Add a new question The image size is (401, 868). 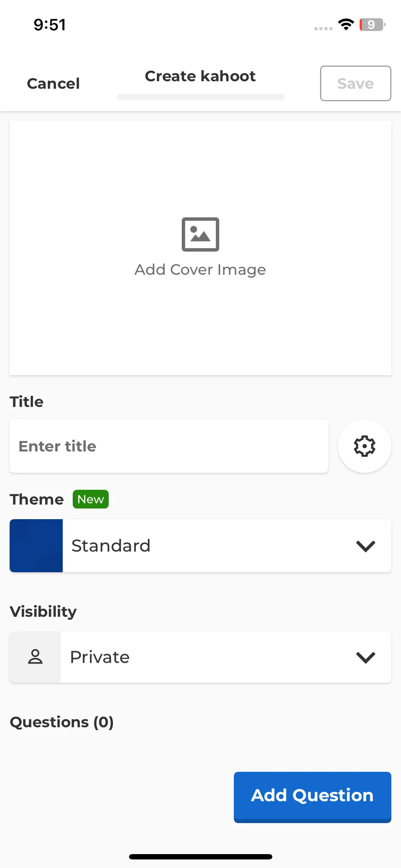312,797
